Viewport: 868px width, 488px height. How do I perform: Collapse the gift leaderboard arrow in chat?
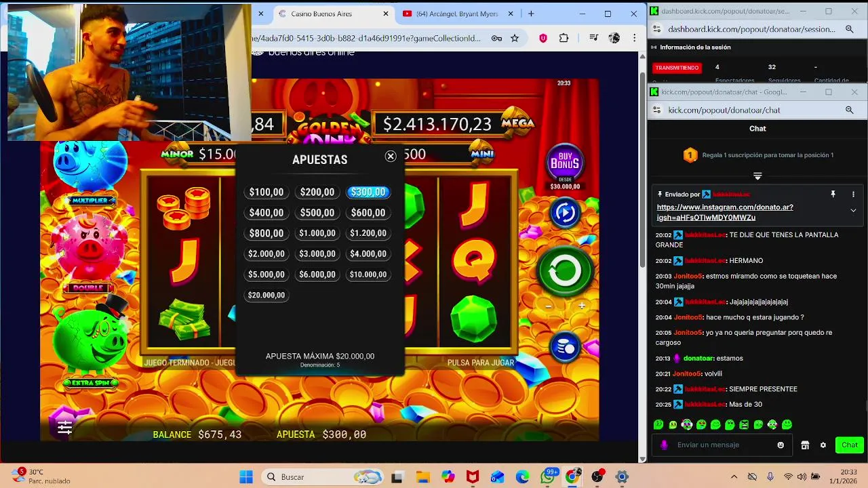(757, 176)
